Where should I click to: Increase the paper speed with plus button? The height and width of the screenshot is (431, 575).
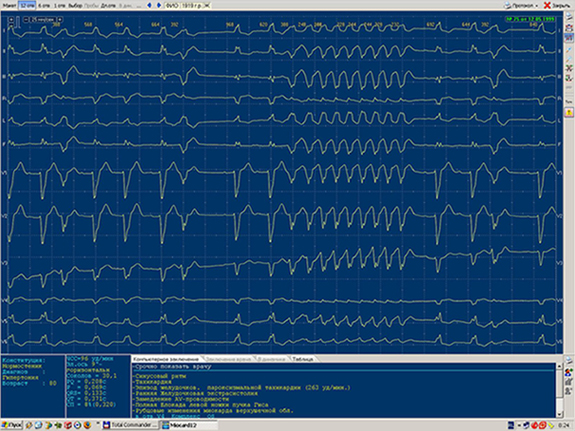pyautogui.click(x=60, y=19)
